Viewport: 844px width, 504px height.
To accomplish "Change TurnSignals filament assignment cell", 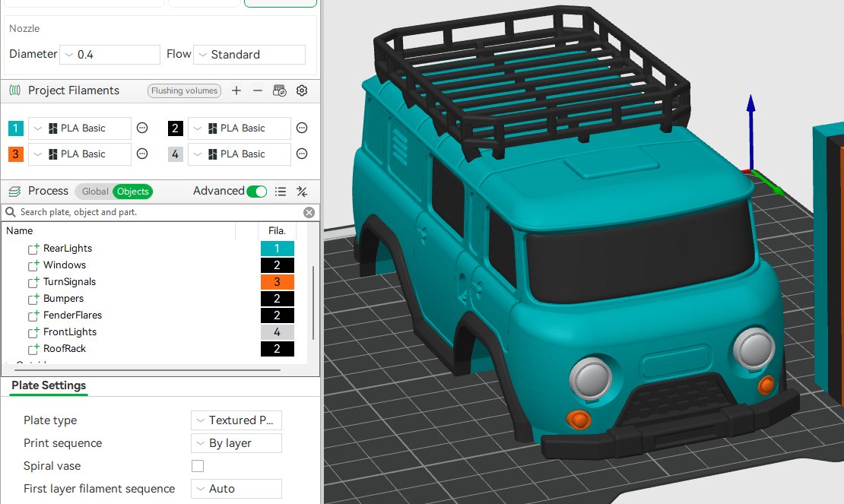I will [278, 282].
